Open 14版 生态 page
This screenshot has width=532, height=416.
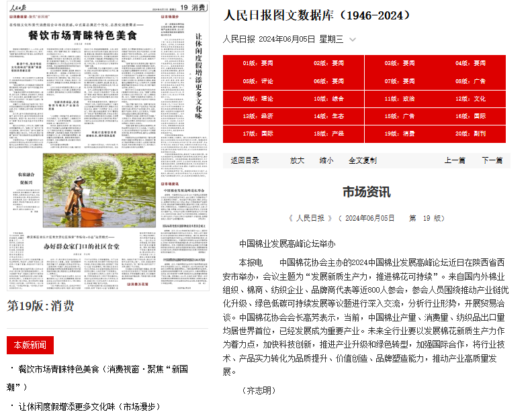point(328,116)
